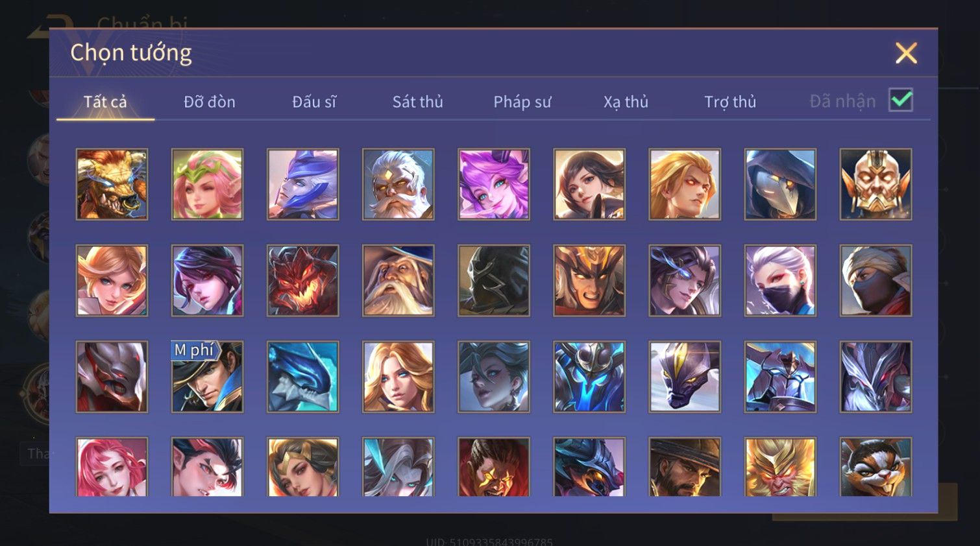
Task: Close the Chọn tướng dialog
Action: click(x=906, y=53)
